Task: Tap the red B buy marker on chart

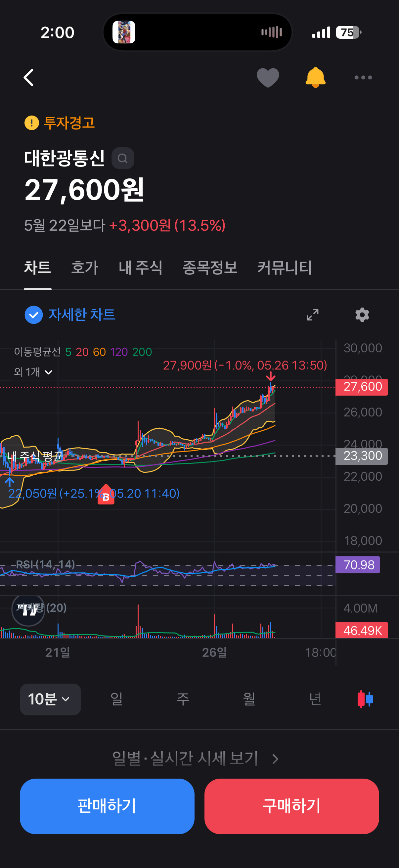Action: point(106,495)
